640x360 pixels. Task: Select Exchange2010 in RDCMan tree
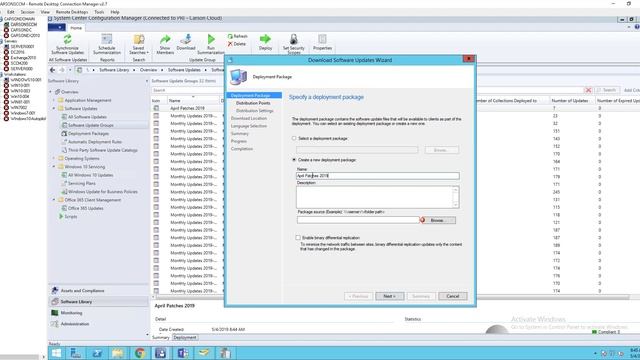23,58
